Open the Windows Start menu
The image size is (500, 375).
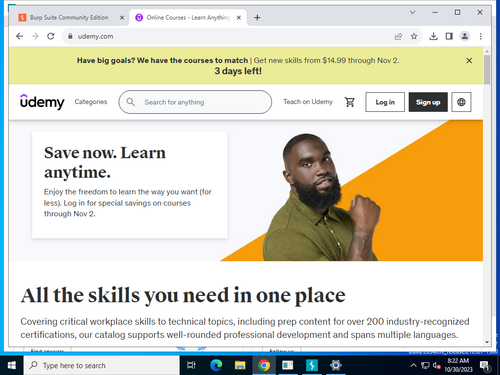tap(11, 365)
